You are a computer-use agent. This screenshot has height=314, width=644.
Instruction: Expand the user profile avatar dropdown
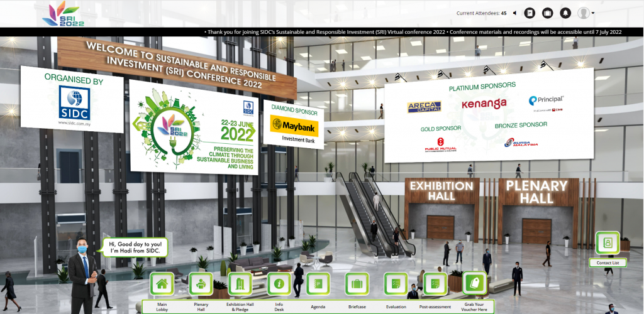pos(586,13)
